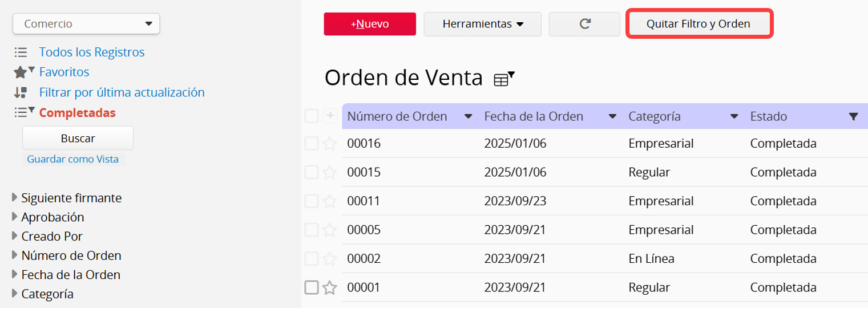The image size is (868, 313).
Task: Click the plus icon beside the header checkbox
Action: point(330,116)
